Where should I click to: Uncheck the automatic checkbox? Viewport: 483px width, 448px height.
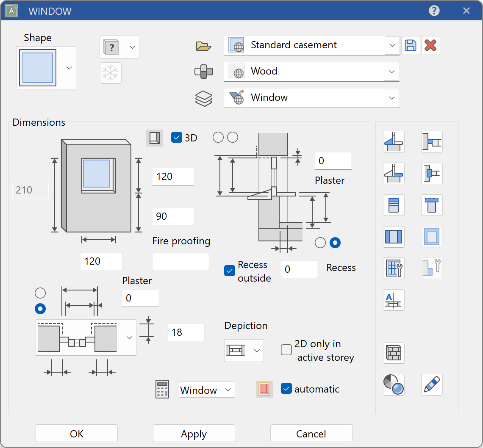pyautogui.click(x=286, y=389)
